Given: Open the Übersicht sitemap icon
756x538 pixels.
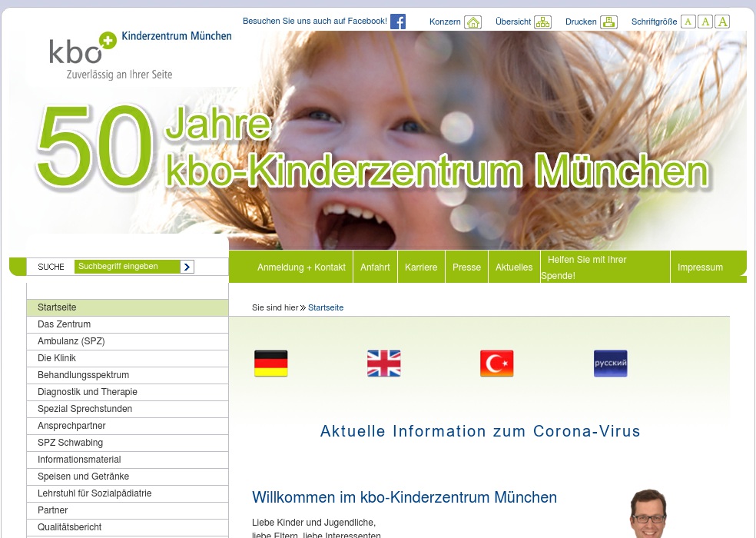Looking at the screenshot, I should [542, 22].
